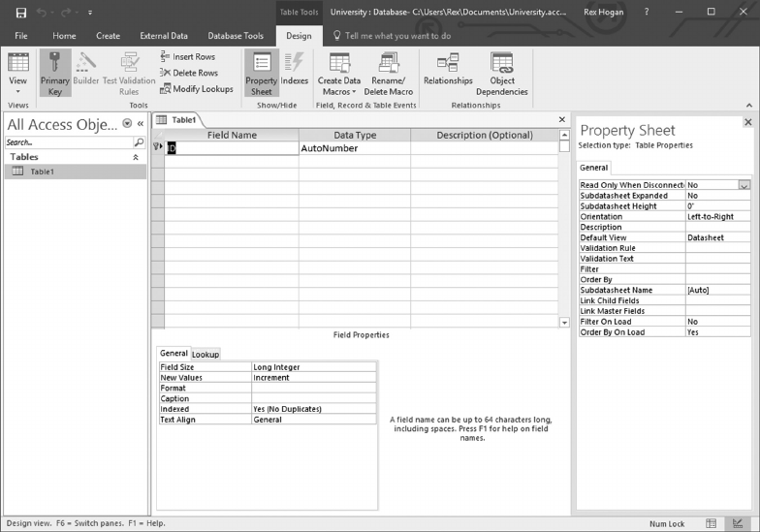Click Rename/Delete Macro
760x532 pixels.
pyautogui.click(x=388, y=74)
